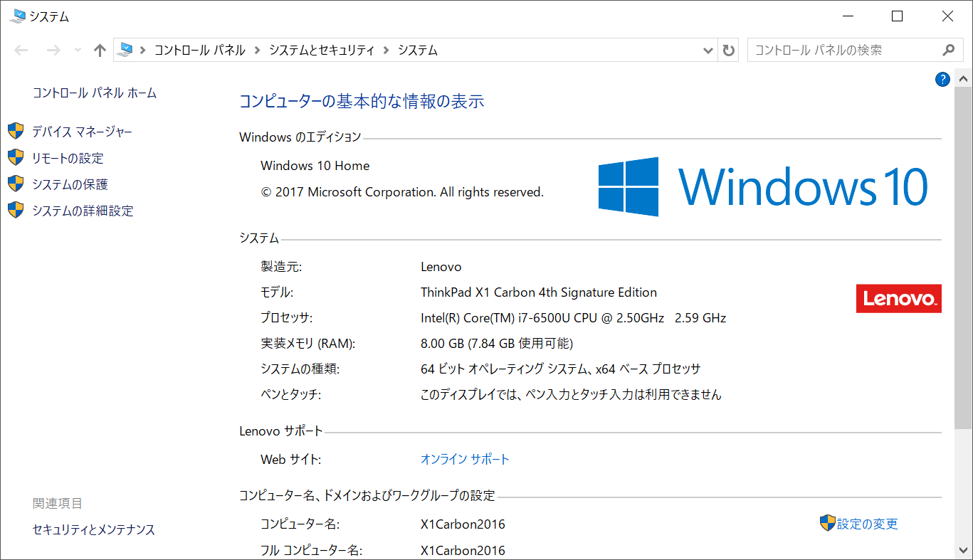
Task: Click 設定の変更 link
Action: [x=867, y=524]
